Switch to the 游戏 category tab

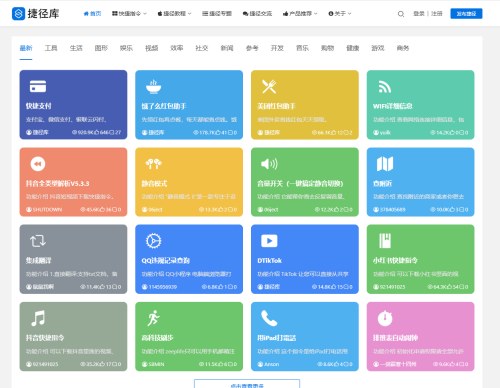[x=378, y=48]
